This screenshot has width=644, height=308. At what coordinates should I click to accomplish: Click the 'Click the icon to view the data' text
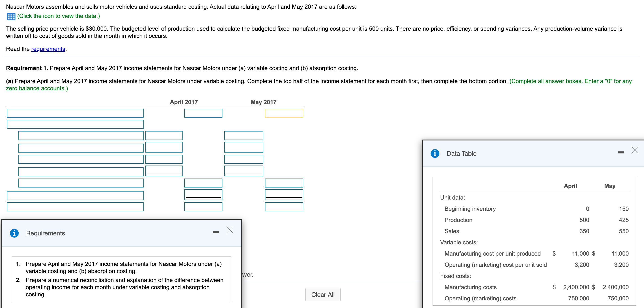(x=58, y=16)
